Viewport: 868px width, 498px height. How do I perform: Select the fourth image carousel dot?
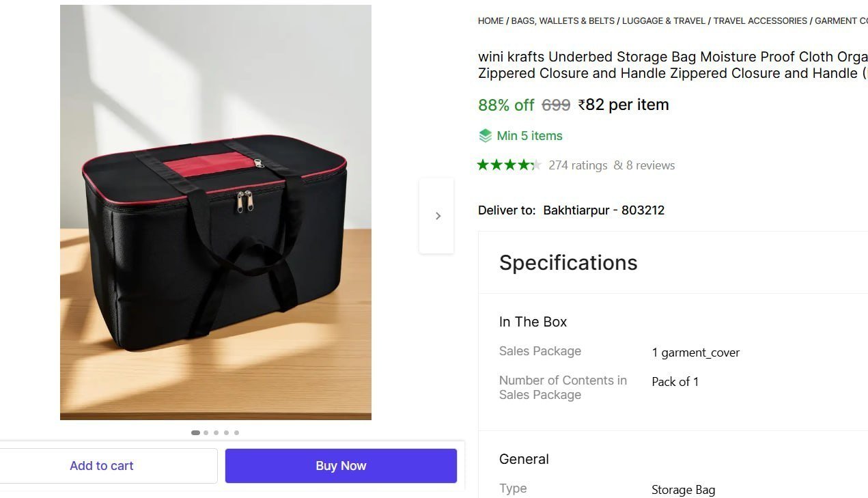(x=227, y=432)
